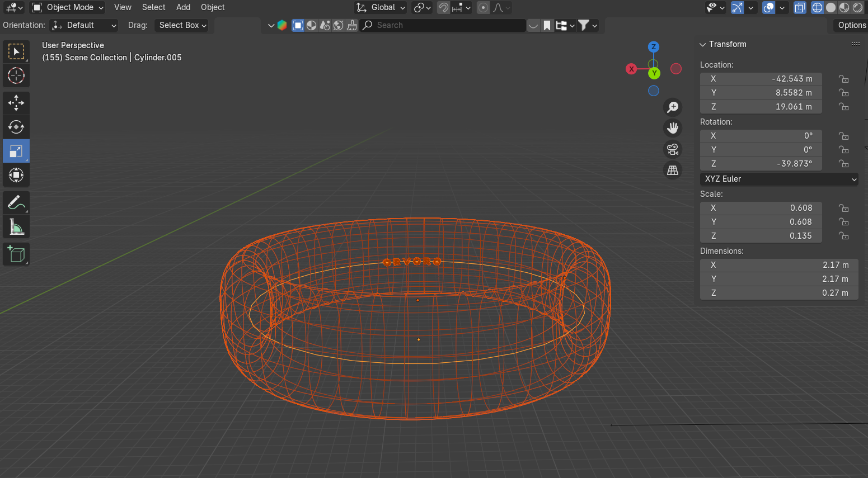Activate the combined Transform tool
The image size is (868, 478).
point(16,175)
